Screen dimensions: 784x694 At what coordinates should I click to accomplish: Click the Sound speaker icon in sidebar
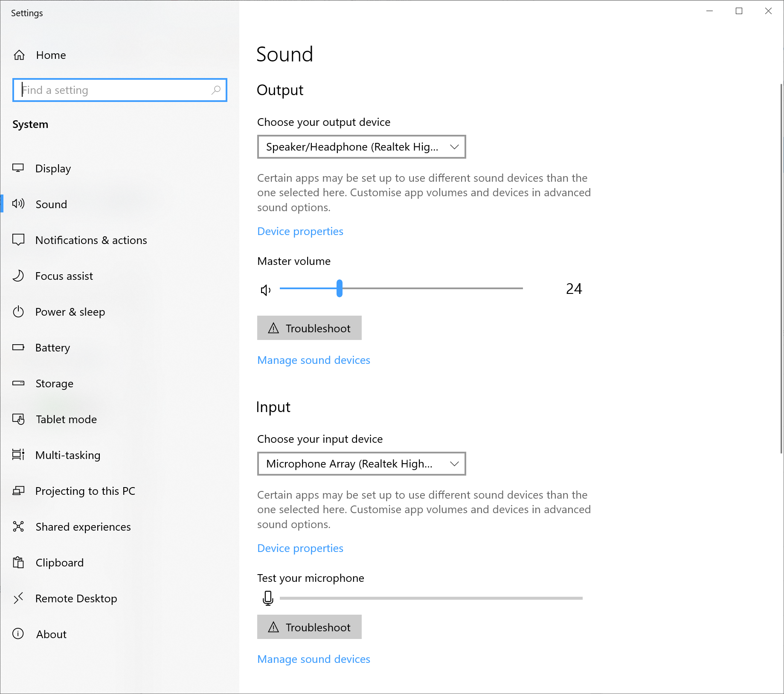pos(18,204)
